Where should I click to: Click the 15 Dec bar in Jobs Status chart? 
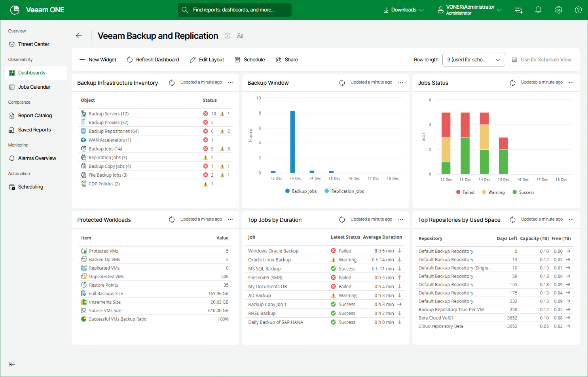[x=503, y=156]
